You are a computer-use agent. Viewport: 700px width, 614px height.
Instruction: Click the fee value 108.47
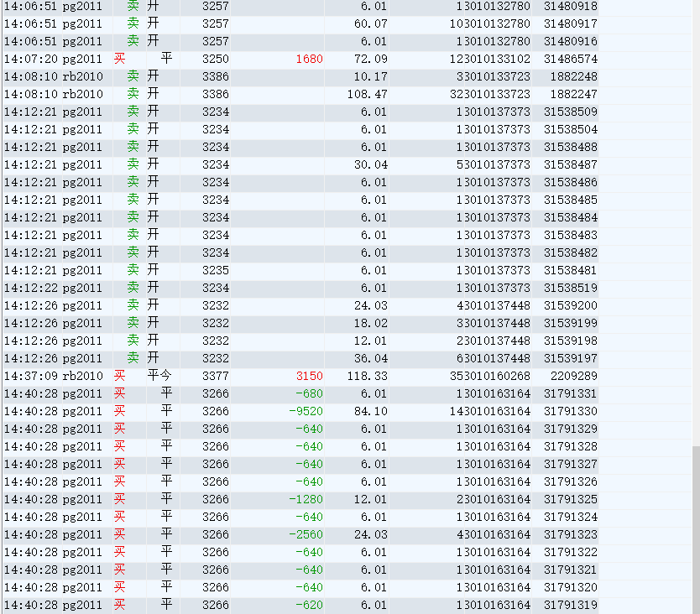pos(367,94)
